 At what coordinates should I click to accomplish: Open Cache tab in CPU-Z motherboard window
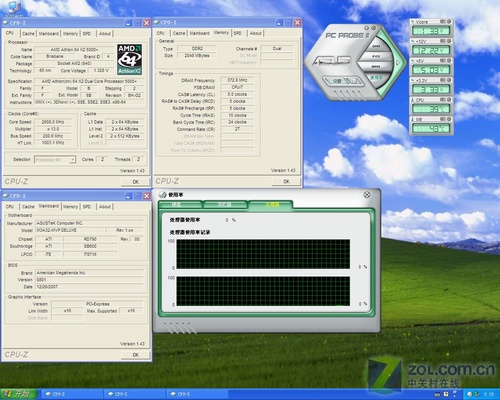pyautogui.click(x=28, y=207)
